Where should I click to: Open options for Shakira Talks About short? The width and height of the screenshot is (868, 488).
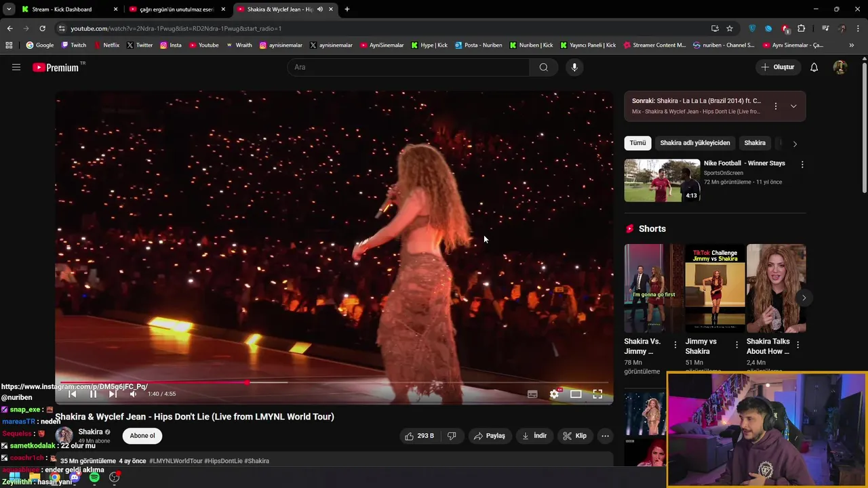pyautogui.click(x=797, y=345)
